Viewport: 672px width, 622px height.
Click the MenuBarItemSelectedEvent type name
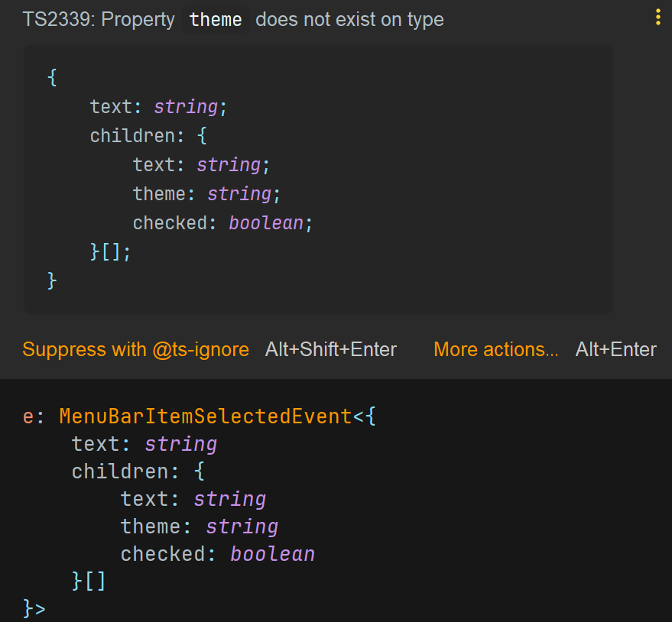click(206, 417)
